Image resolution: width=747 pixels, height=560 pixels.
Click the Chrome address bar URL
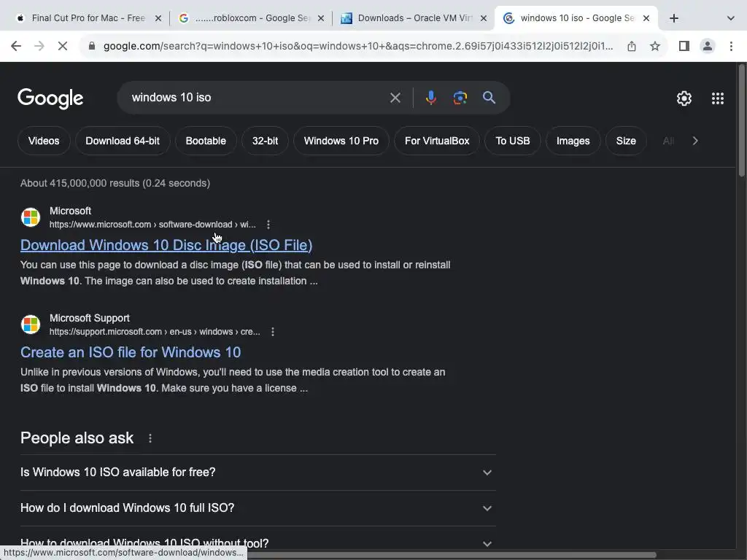(357, 46)
